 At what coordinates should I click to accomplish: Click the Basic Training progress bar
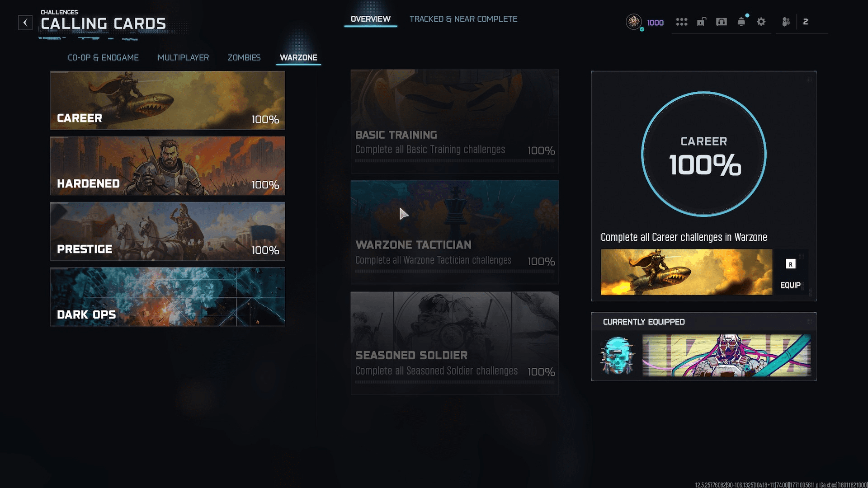pos(454,161)
